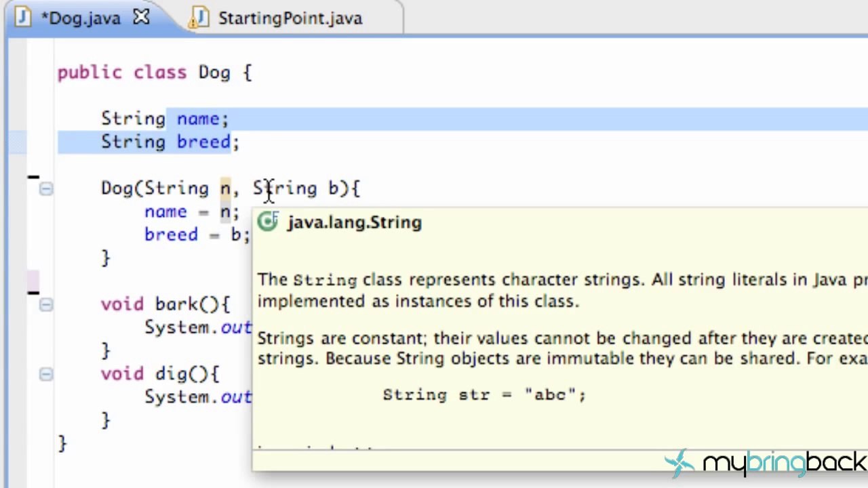The width and height of the screenshot is (868, 488).
Task: Click the 'String str = "abc";' example code
Action: 484,394
